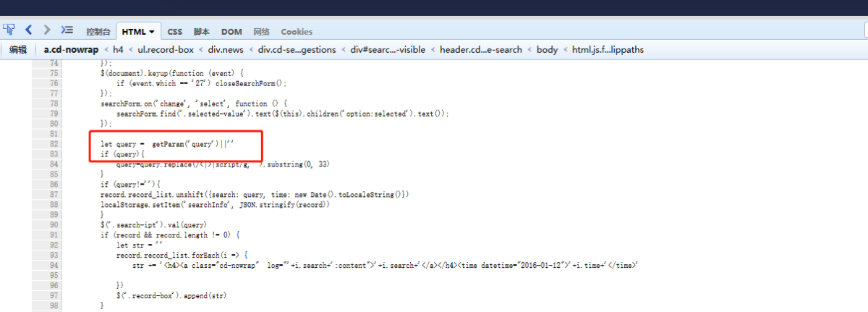
Task: Select ul.record-box in the breadcrumb path
Action: point(166,50)
